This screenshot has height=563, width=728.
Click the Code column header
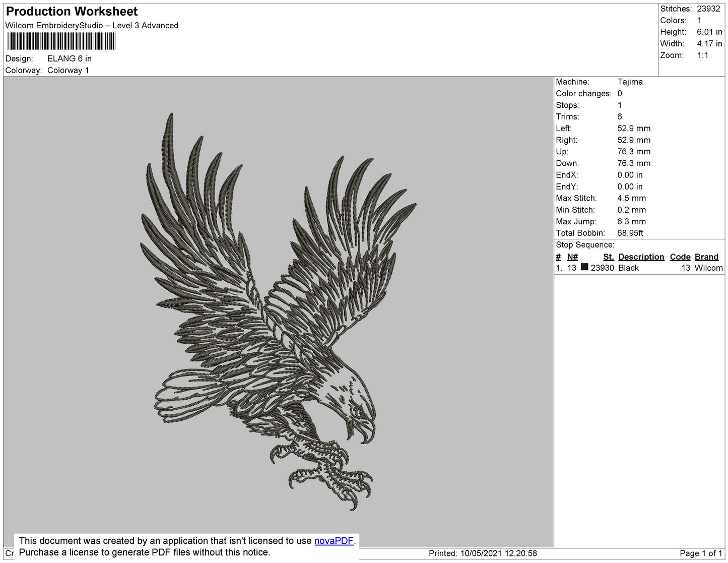(680, 257)
